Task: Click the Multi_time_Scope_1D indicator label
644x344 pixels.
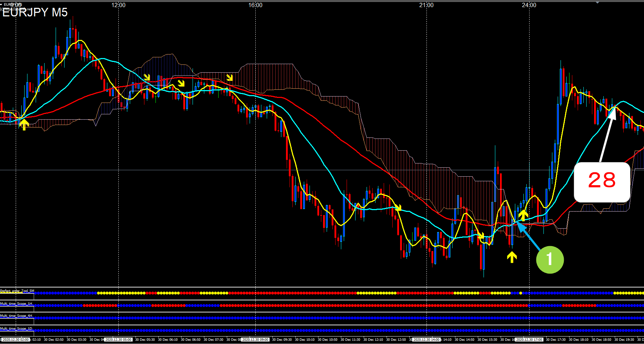Action: [x=16, y=329]
